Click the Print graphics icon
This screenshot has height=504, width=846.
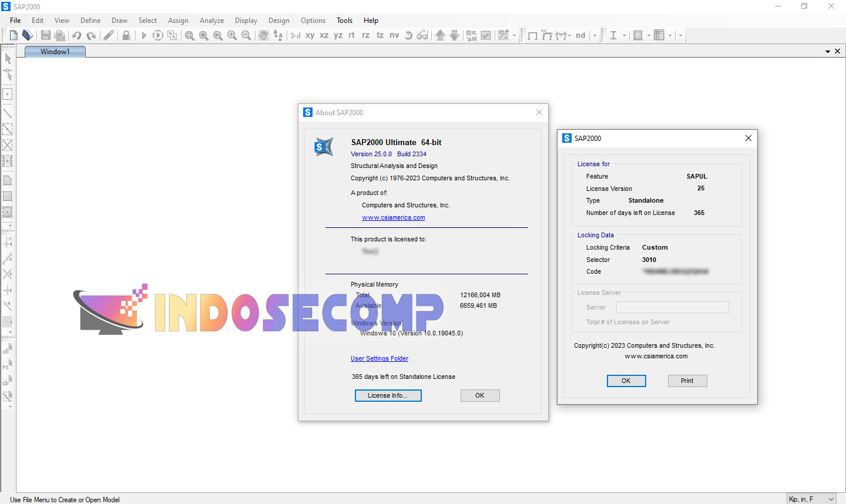pyautogui.click(x=59, y=35)
